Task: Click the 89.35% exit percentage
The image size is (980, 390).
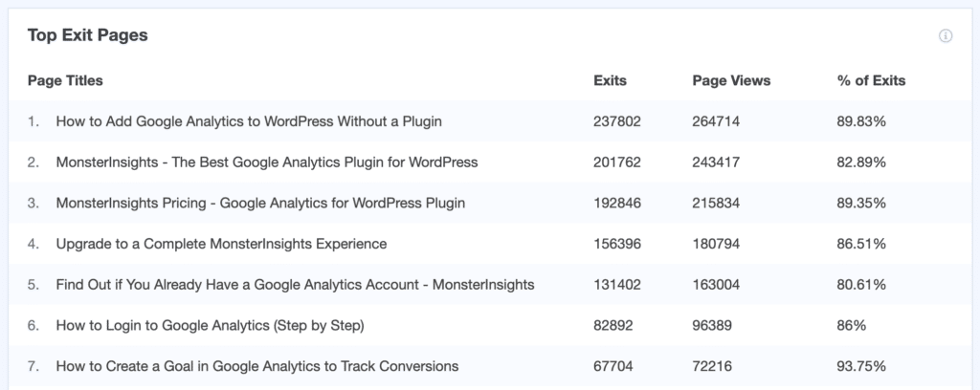Action: click(861, 203)
